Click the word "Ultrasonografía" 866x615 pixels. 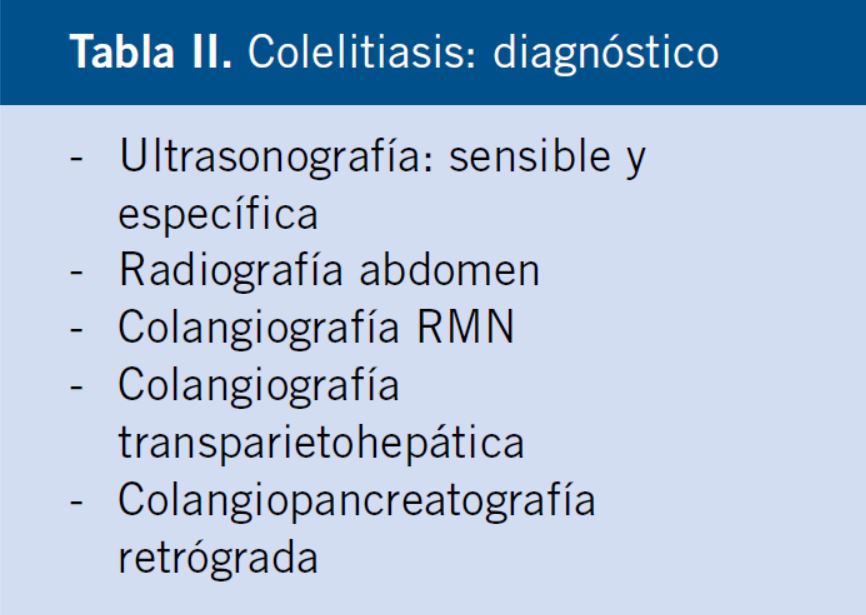point(277,157)
